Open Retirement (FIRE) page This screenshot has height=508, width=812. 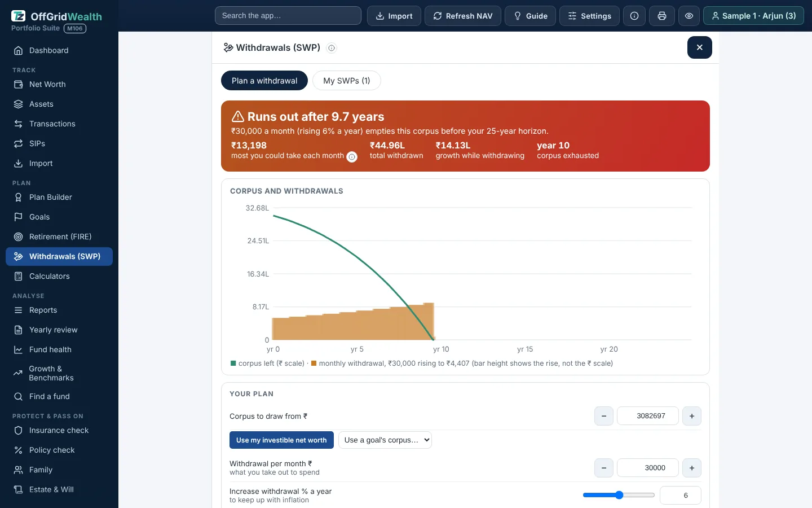[x=59, y=237]
